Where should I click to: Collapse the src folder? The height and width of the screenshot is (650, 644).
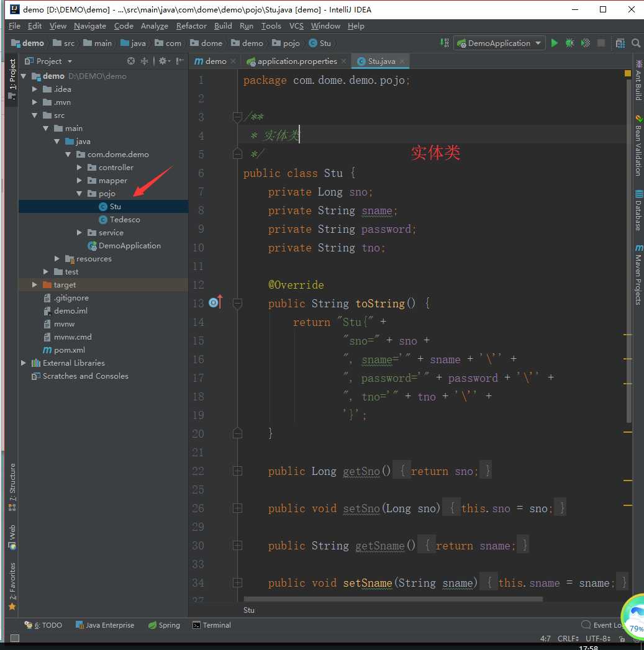click(35, 115)
